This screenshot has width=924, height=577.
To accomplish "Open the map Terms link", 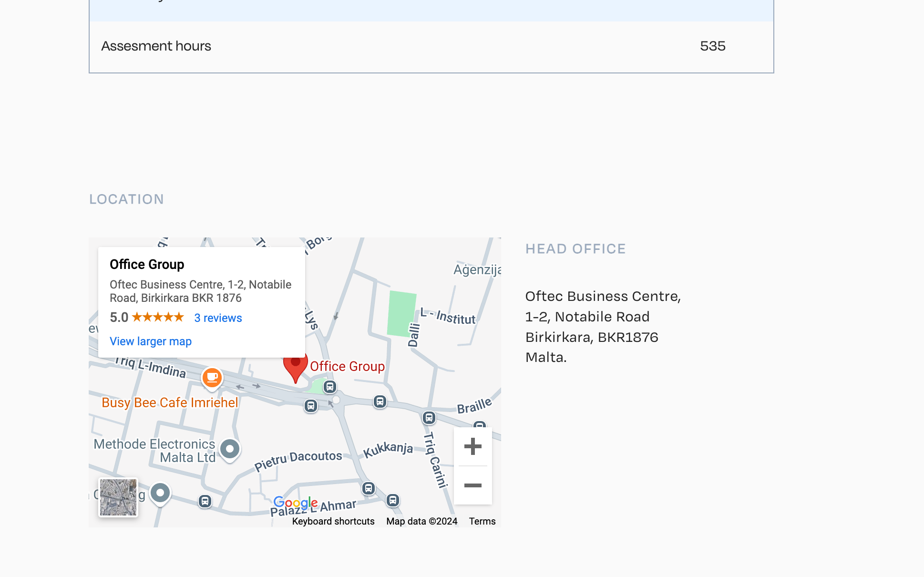I will (x=482, y=521).
